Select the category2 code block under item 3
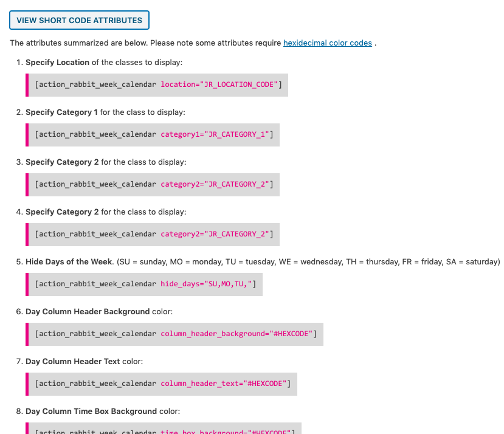Screen dimensions: 504x434 tap(153, 184)
